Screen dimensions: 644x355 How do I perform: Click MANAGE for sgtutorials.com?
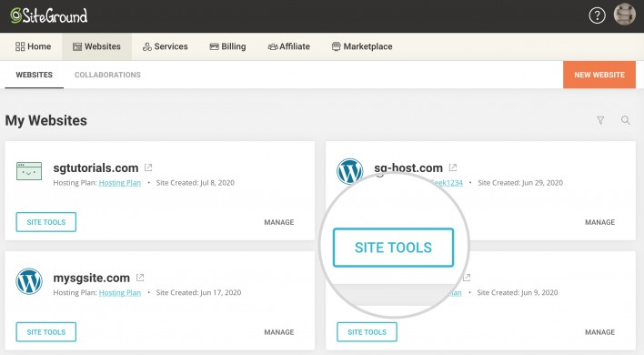coord(279,222)
